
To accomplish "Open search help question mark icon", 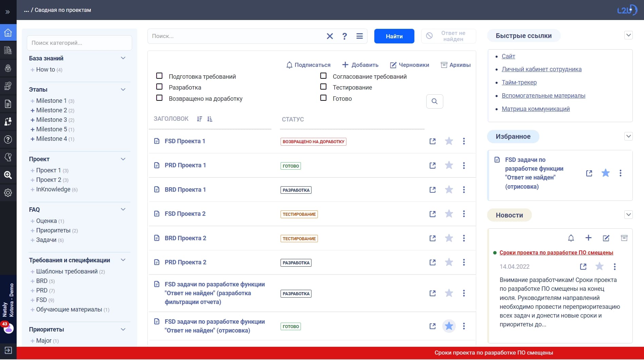I will [344, 36].
